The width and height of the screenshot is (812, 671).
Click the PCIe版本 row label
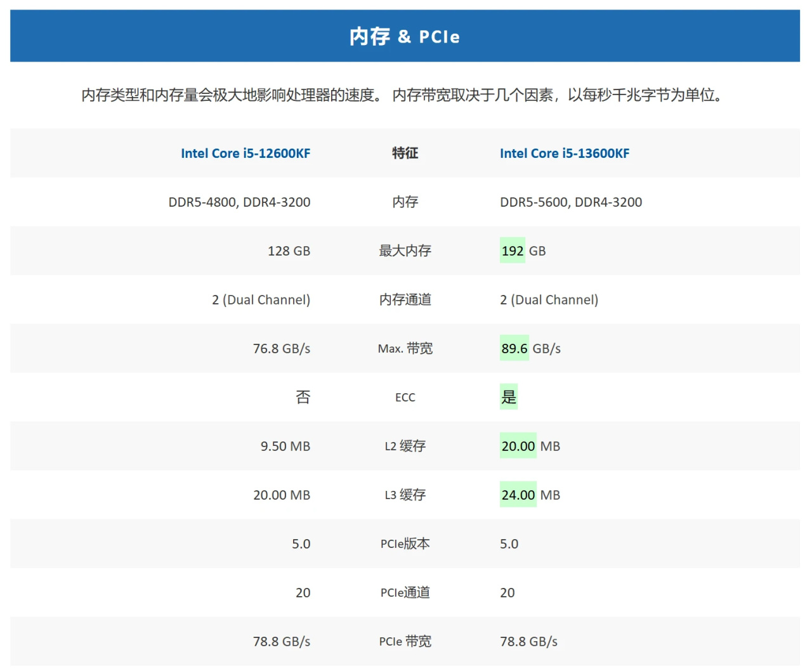point(405,544)
